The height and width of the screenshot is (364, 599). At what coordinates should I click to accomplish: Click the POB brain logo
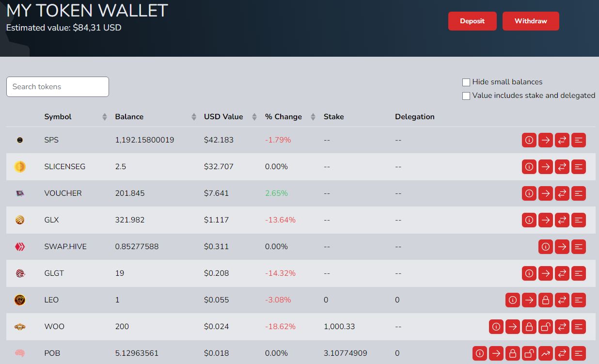coord(20,353)
